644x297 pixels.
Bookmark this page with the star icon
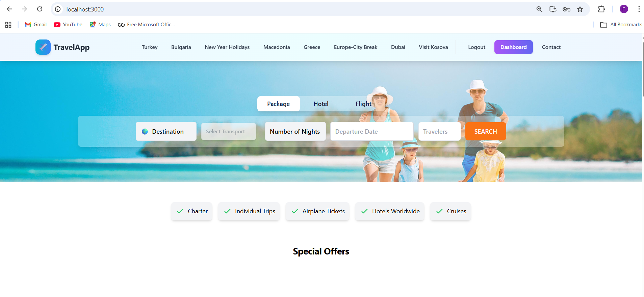point(580,9)
